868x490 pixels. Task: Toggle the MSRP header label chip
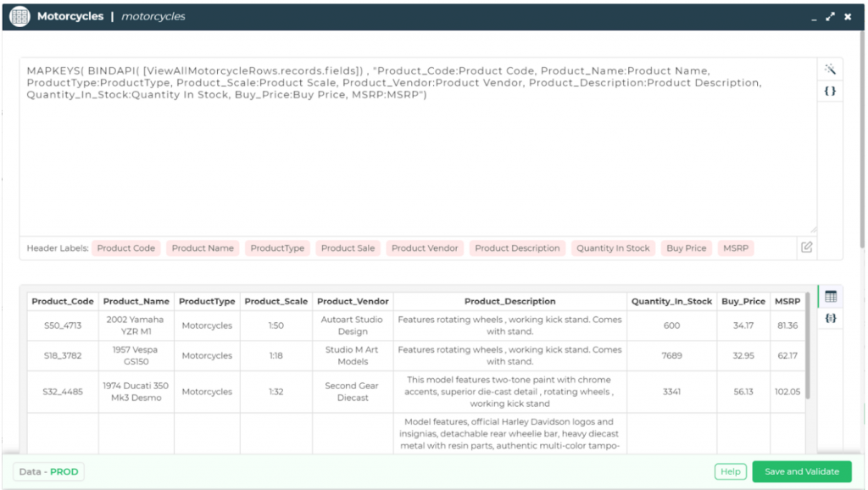735,248
